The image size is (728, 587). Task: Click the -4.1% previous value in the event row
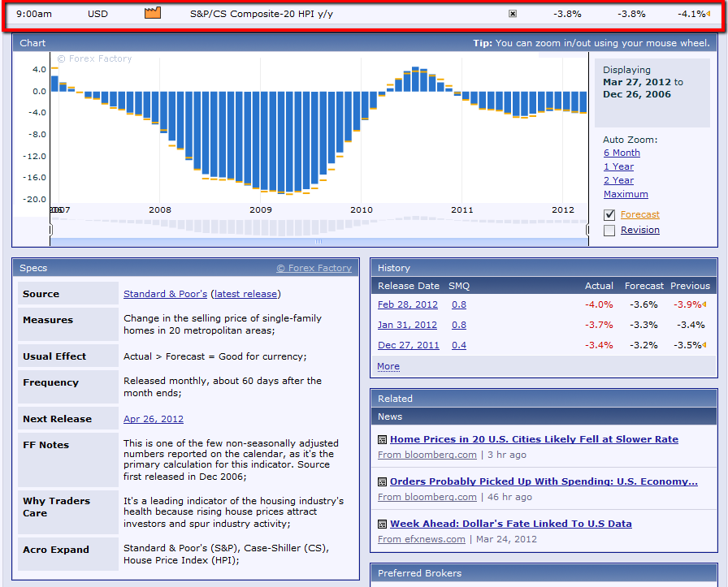pyautogui.click(x=691, y=14)
